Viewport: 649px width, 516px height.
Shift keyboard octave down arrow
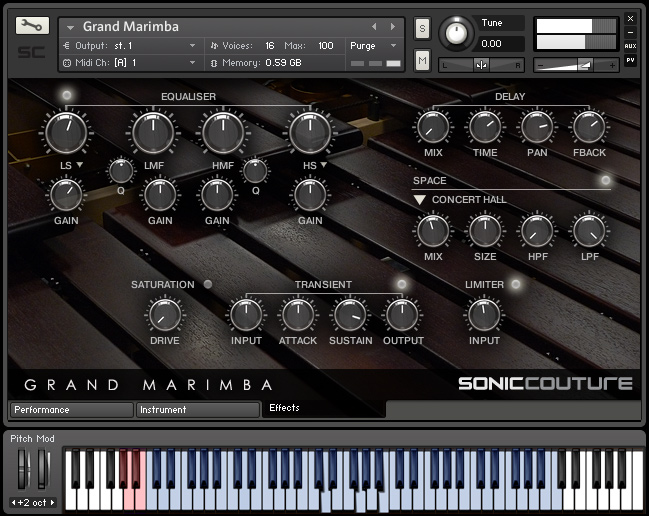(14, 503)
